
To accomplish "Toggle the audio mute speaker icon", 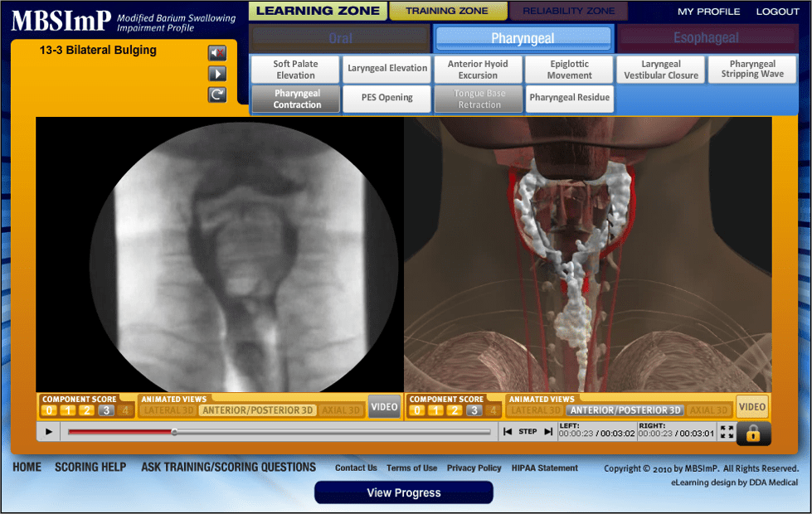I will [216, 53].
